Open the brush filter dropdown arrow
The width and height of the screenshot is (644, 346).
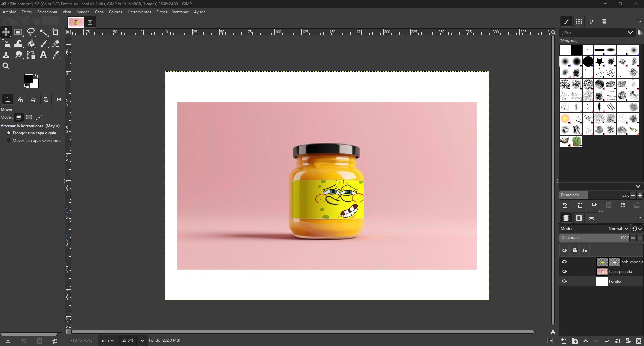click(630, 32)
